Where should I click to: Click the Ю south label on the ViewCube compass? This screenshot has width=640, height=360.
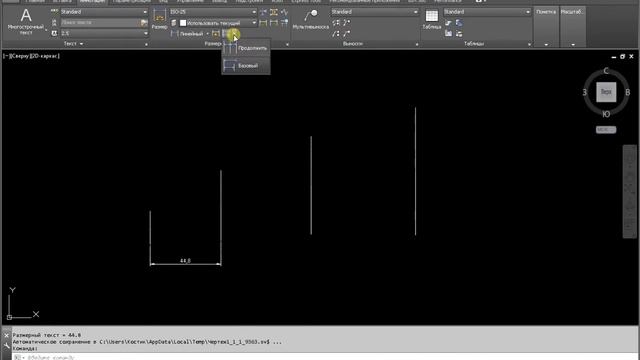tap(606, 114)
